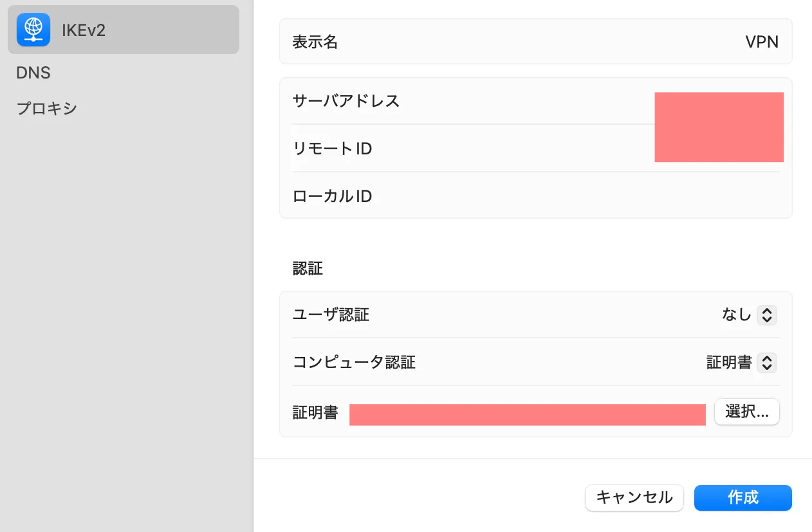The image size is (812, 532).
Task: Switch to the プロキシ section
Action: tap(47, 108)
